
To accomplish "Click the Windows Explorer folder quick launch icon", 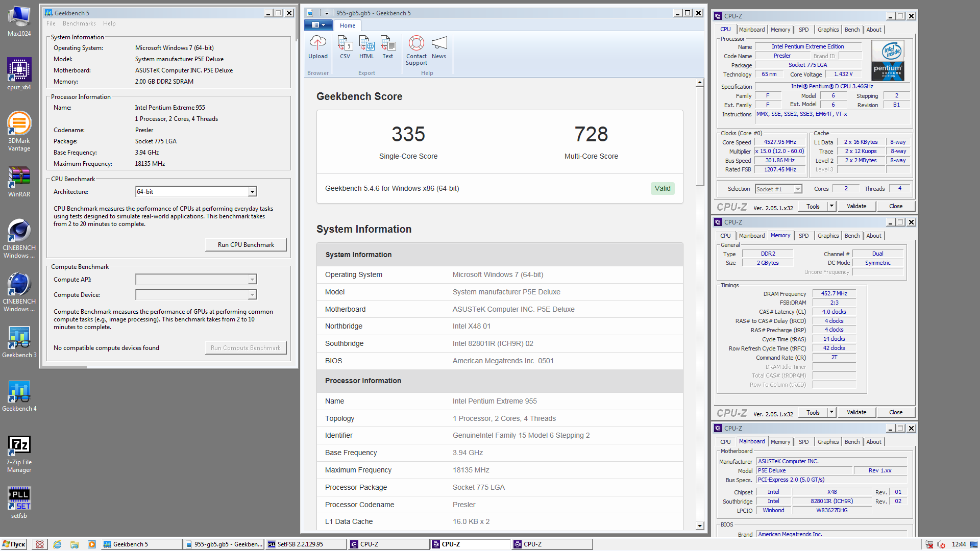I will click(75, 544).
